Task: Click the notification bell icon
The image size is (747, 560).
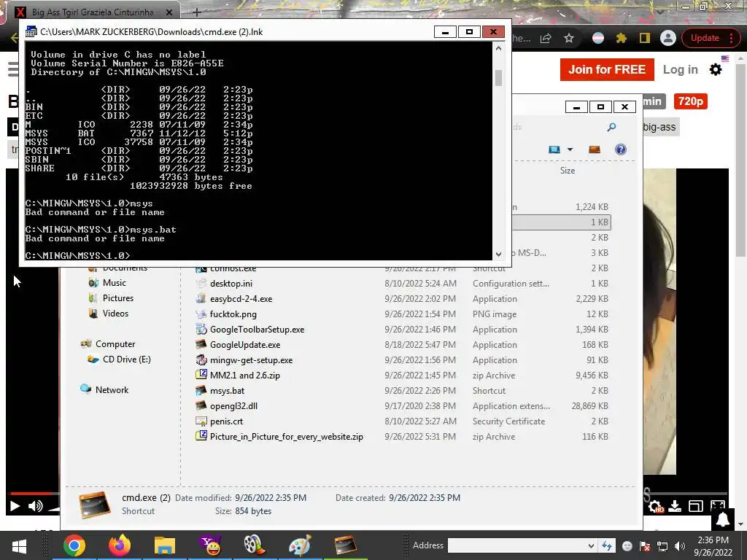Action: [x=723, y=519]
